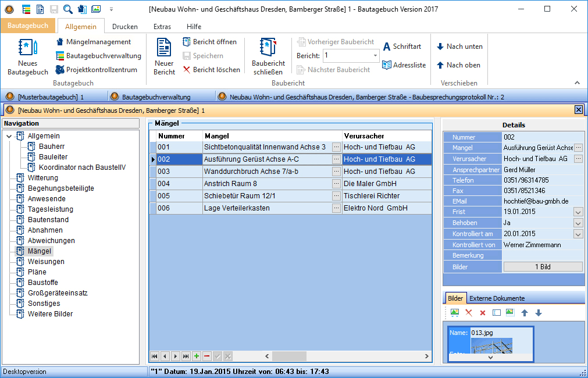Click Bericht öffnen in the ribbon
Screen dimensions: 588x378
point(209,42)
